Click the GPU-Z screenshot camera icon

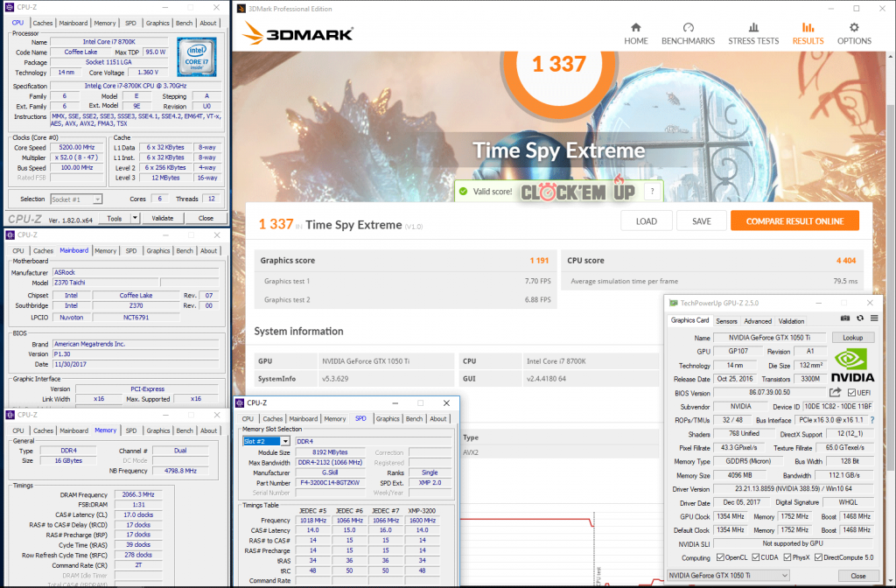point(845,318)
